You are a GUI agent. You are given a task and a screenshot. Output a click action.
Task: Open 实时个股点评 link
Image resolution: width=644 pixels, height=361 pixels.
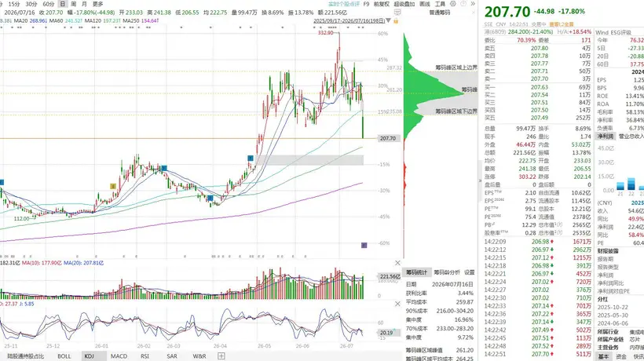tap(344, 4)
